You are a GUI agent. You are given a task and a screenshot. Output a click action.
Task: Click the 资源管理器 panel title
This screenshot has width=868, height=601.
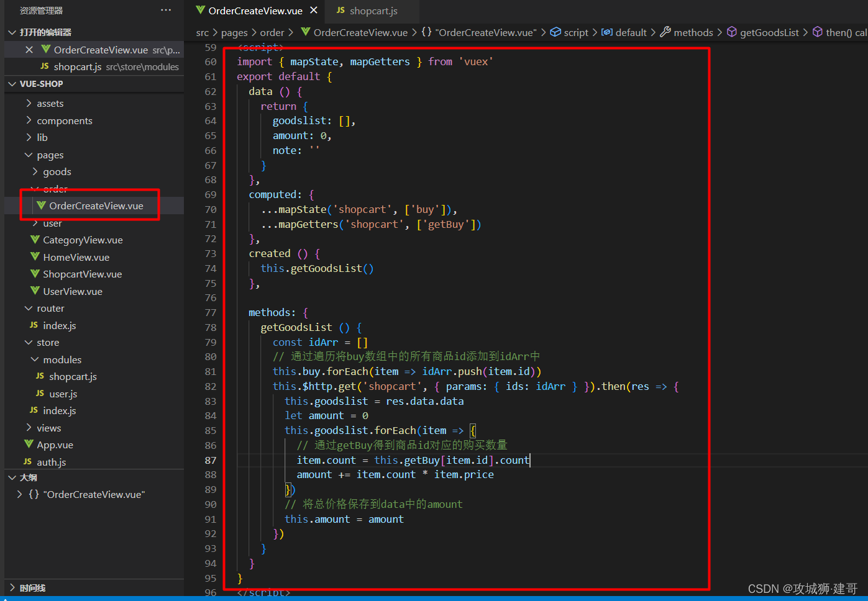(x=41, y=11)
